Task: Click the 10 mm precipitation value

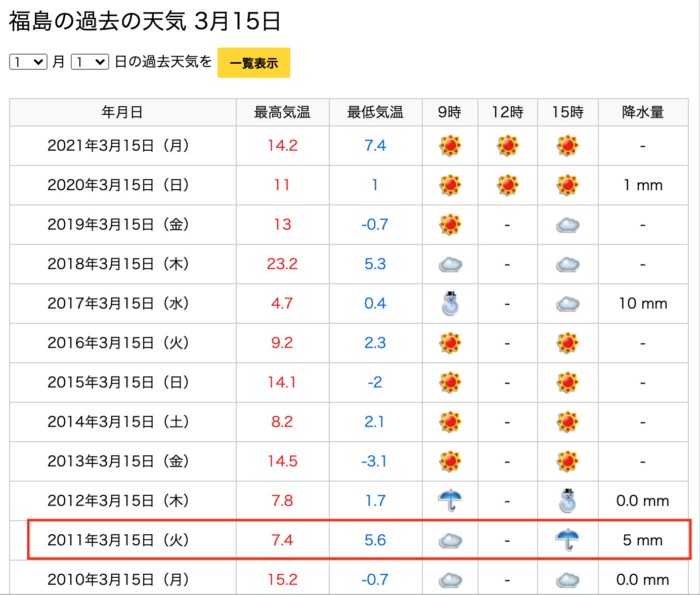Action: pos(643,304)
